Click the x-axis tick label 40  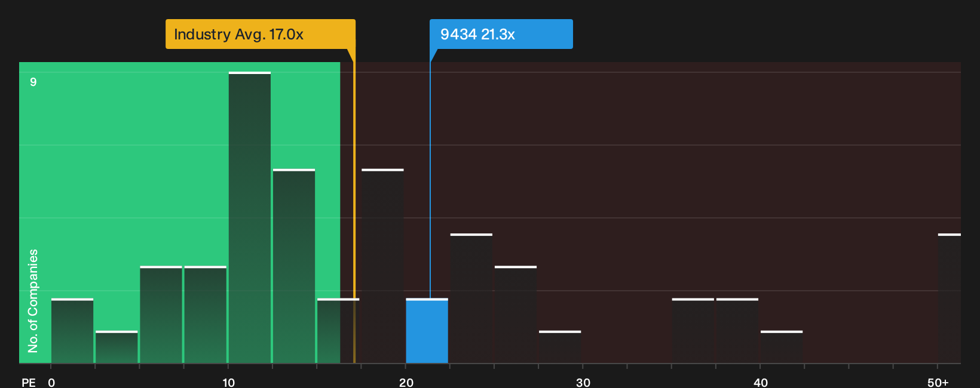click(x=761, y=383)
